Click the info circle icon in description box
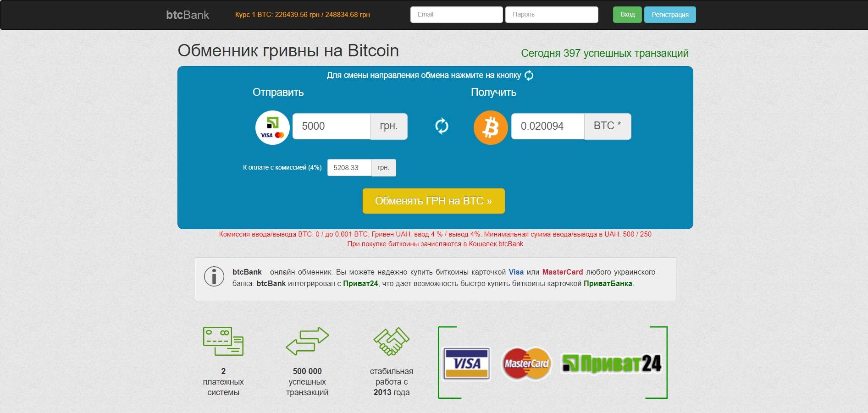The image size is (868, 413). point(214,276)
